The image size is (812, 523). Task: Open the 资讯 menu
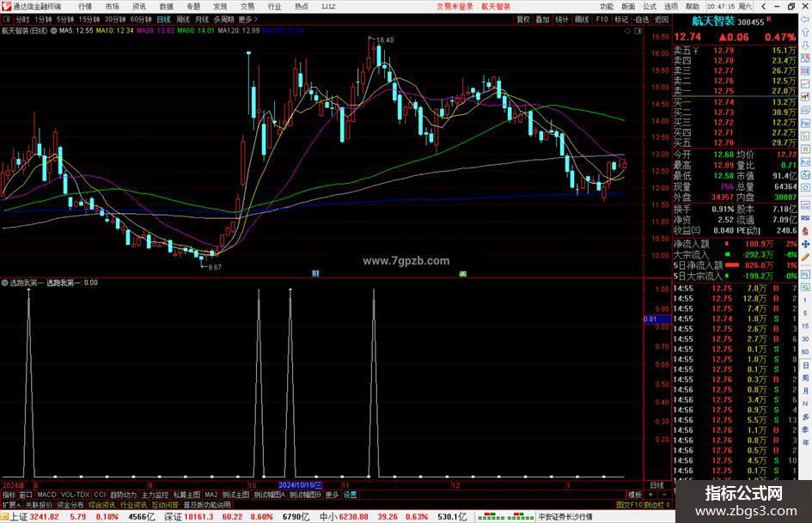[x=139, y=7]
